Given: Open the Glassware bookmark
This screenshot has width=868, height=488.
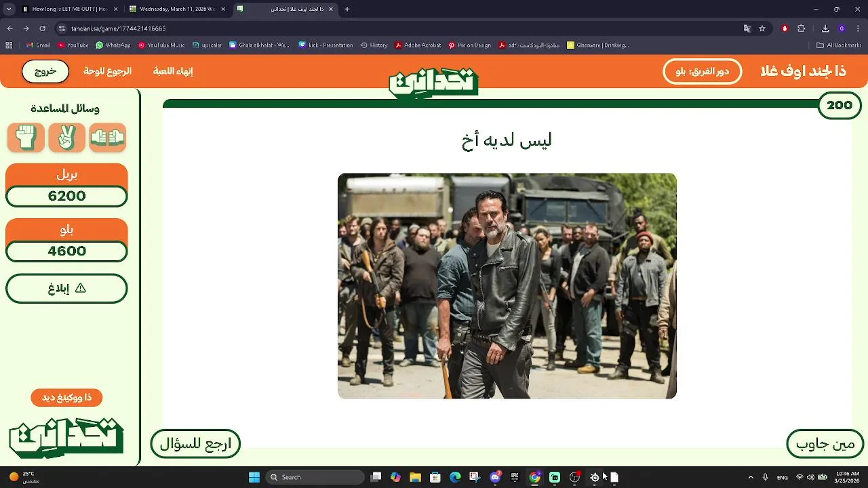Looking at the screenshot, I should (x=598, y=45).
